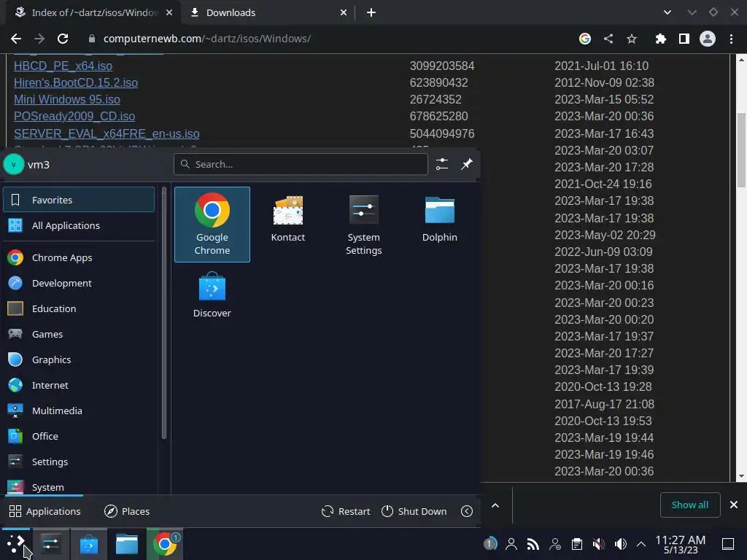Expand download item options chevron
The height and width of the screenshot is (560, 747).
[x=495, y=505]
